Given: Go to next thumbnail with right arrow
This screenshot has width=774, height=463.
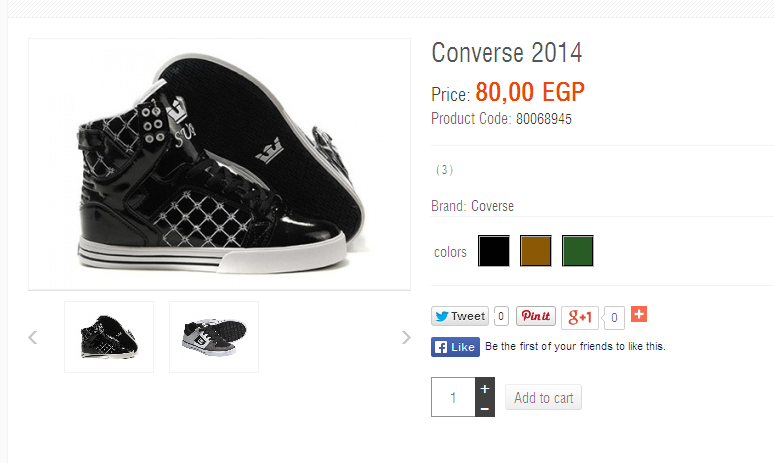Looking at the screenshot, I should coord(406,337).
